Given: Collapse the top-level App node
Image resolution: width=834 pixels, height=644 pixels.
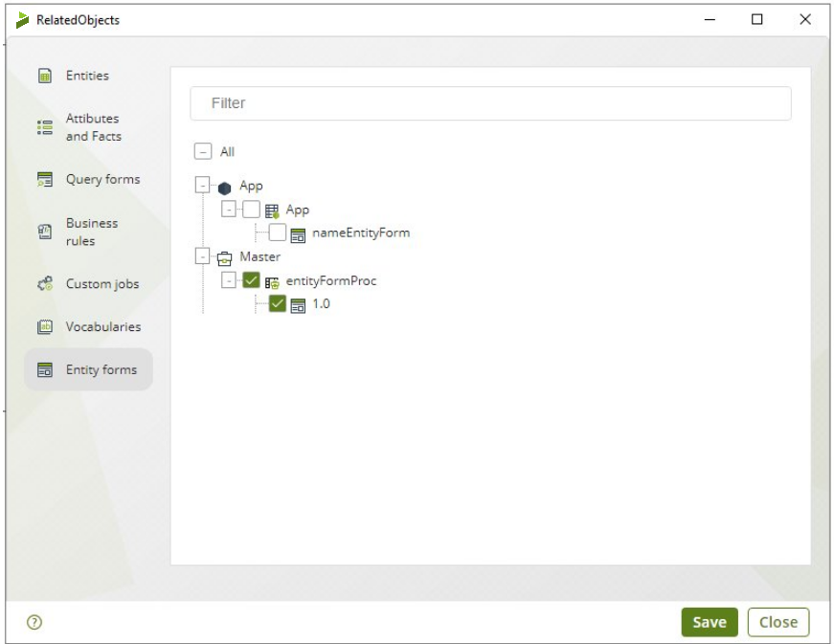Looking at the screenshot, I should coord(202,186).
